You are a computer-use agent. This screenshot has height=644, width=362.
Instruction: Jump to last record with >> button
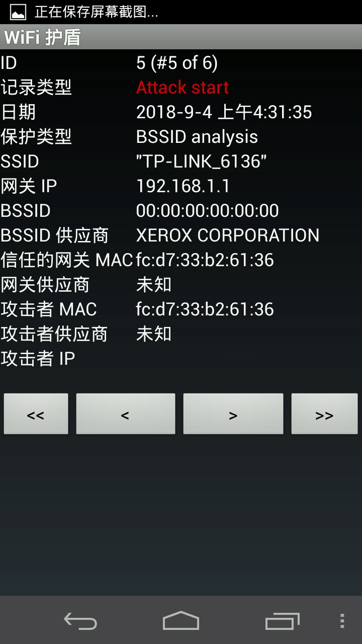(324, 414)
